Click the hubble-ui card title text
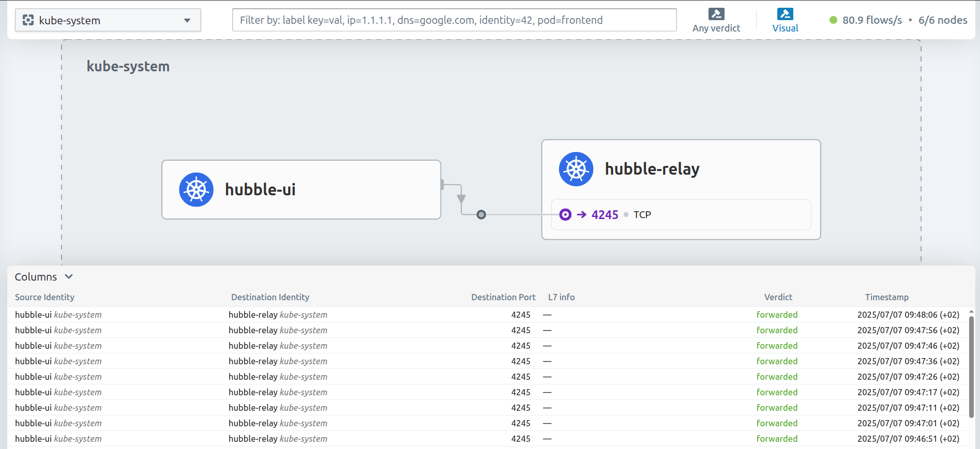The width and height of the screenshot is (980, 449). pos(260,190)
